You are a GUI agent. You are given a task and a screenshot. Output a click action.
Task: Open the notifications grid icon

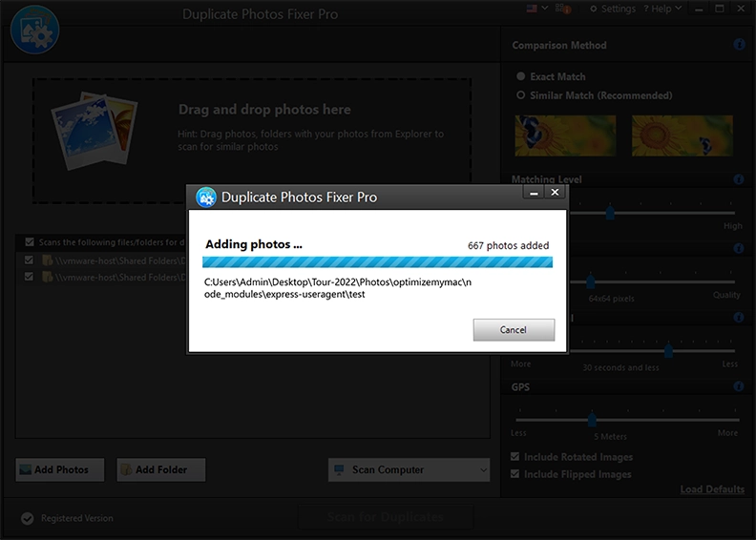(x=562, y=9)
